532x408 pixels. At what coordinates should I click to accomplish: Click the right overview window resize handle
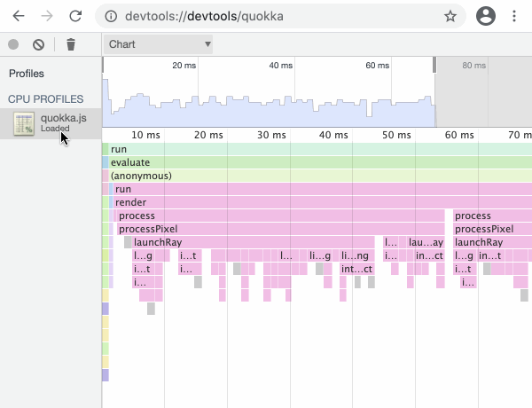tap(434, 65)
